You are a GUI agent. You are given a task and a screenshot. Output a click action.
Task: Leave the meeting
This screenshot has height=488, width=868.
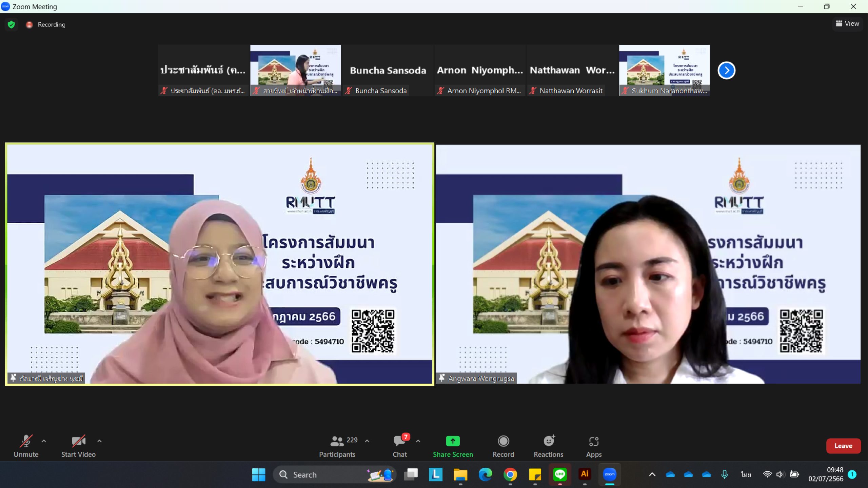[x=843, y=446]
